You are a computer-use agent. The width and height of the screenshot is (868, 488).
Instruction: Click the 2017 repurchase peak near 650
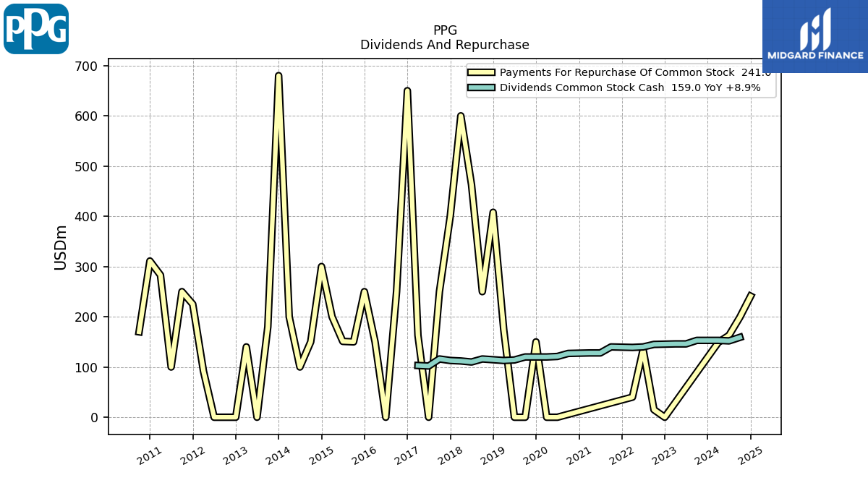(x=407, y=90)
